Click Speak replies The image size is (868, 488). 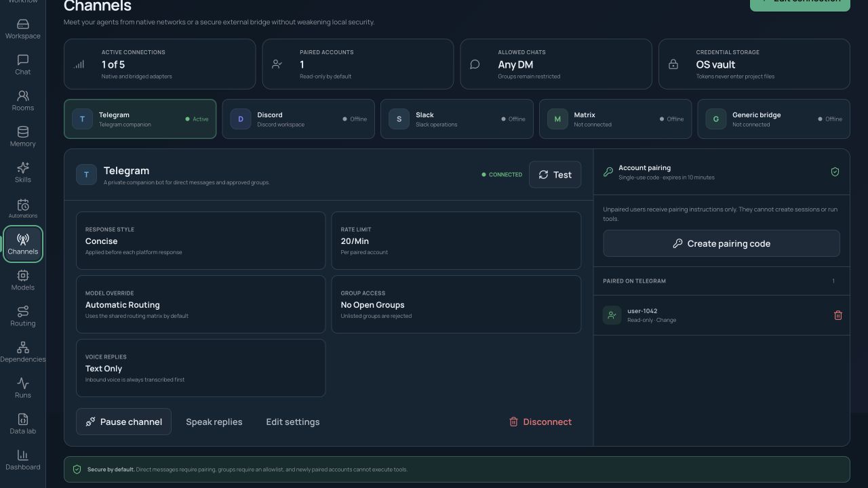[214, 422]
